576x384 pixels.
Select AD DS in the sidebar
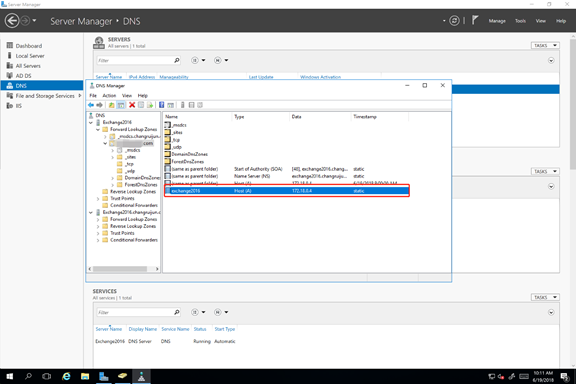[x=23, y=76]
